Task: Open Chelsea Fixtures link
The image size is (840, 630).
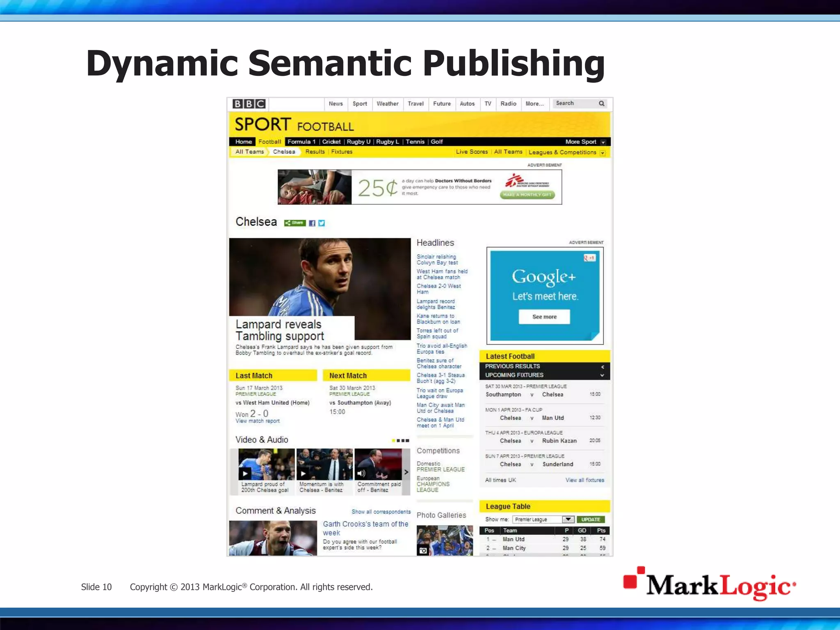Action: [x=342, y=152]
